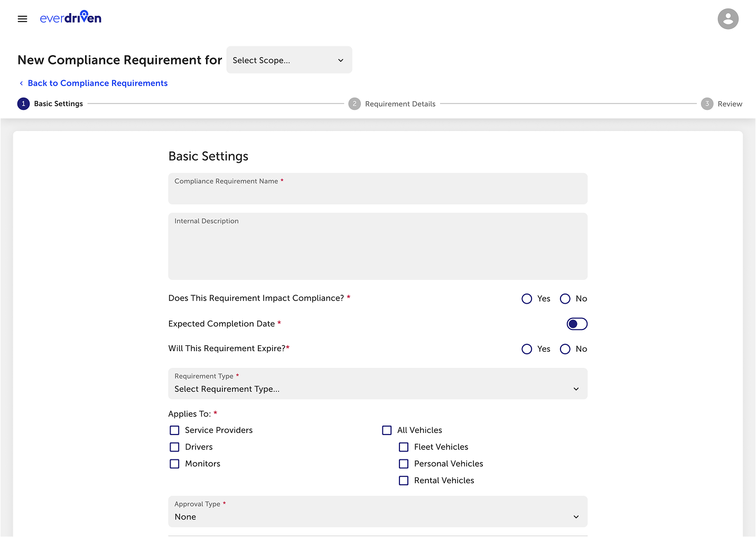
Task: Click the everdriven logo
Action: click(x=70, y=17)
